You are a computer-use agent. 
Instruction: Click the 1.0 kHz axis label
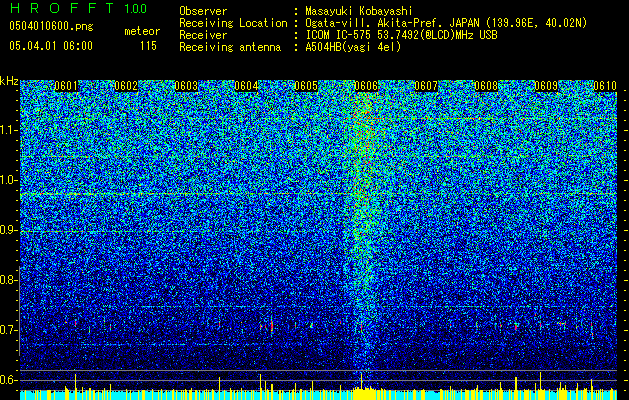click(9, 180)
